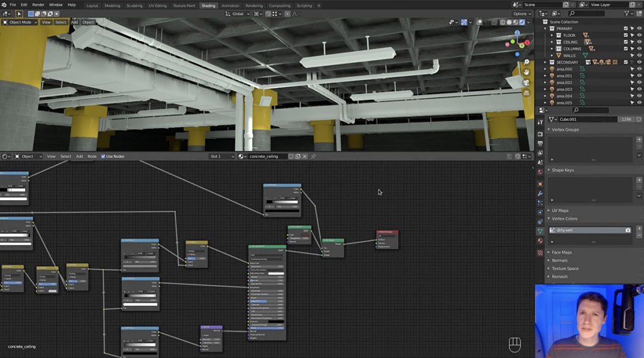The image size is (644, 358).
Task: Set dirty-vert as active render camera icon
Action: (x=628, y=230)
